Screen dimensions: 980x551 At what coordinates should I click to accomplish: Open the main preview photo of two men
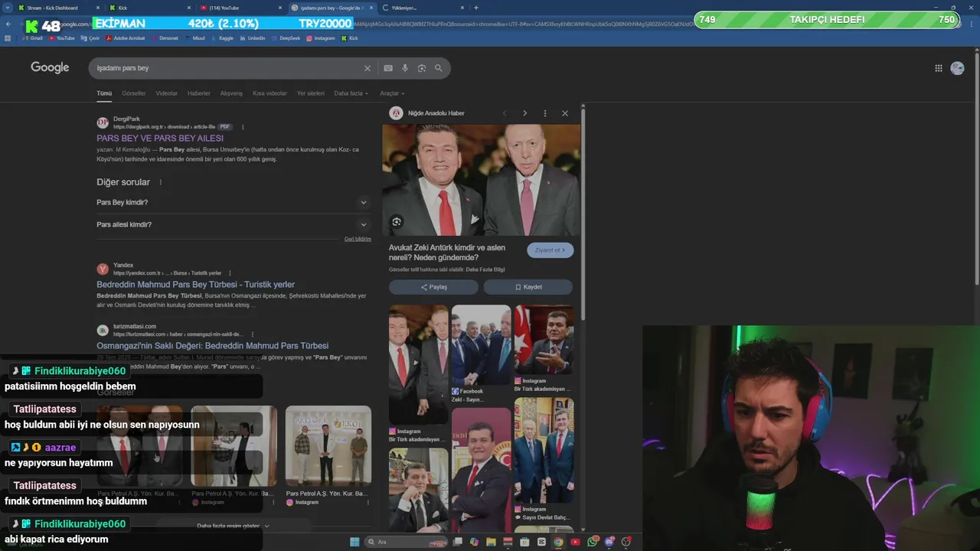(481, 180)
